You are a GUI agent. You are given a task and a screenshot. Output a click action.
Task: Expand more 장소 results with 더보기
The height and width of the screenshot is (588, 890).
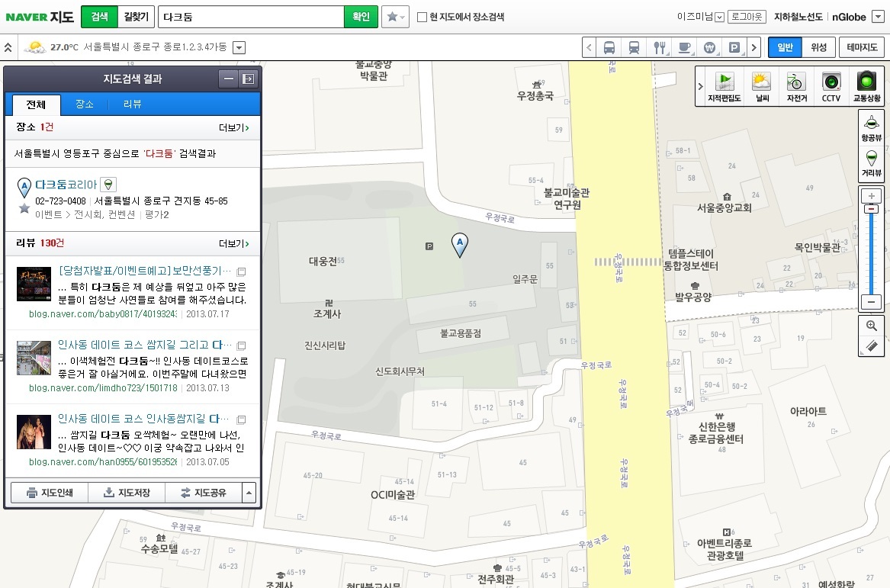tap(234, 127)
